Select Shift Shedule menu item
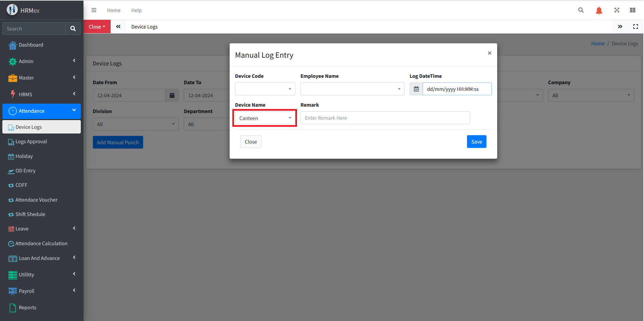The height and width of the screenshot is (321, 644). (30, 214)
